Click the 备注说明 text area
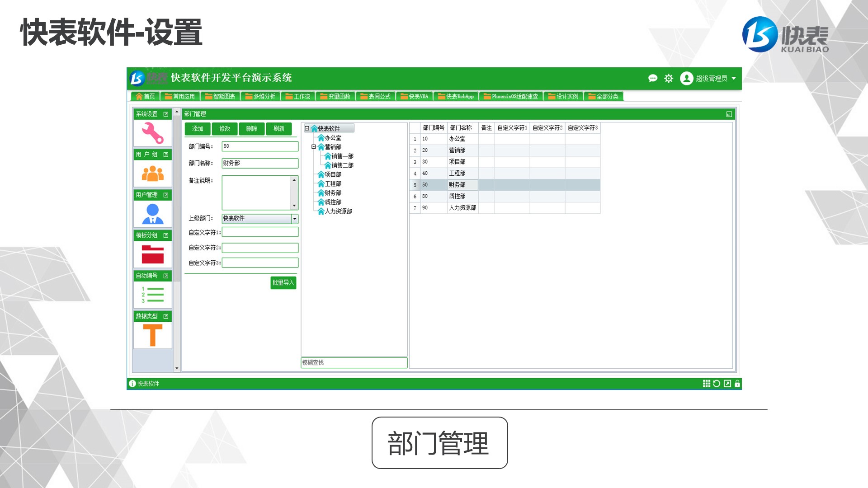 [256, 192]
